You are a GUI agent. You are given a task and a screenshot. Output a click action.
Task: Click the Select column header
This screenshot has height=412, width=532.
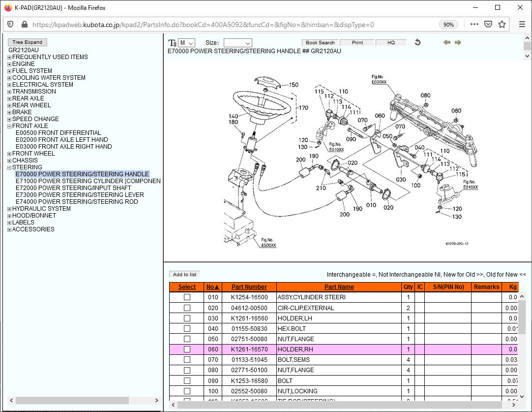click(187, 287)
